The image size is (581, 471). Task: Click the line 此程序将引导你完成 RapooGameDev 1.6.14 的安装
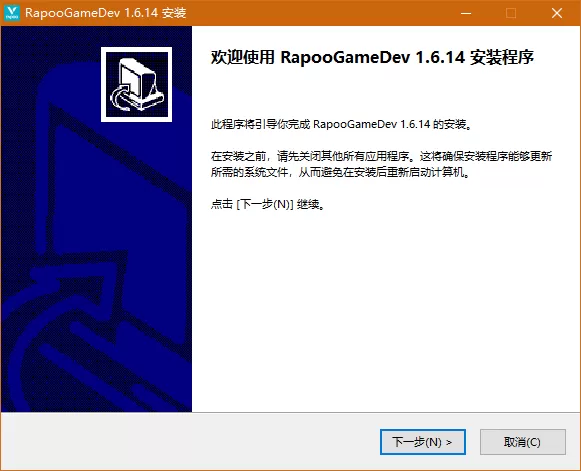point(341,124)
